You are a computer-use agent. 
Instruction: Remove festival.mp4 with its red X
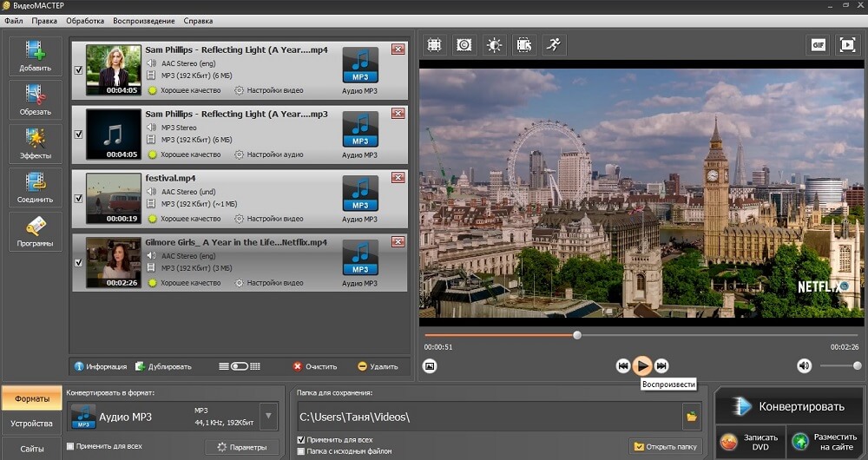point(398,178)
